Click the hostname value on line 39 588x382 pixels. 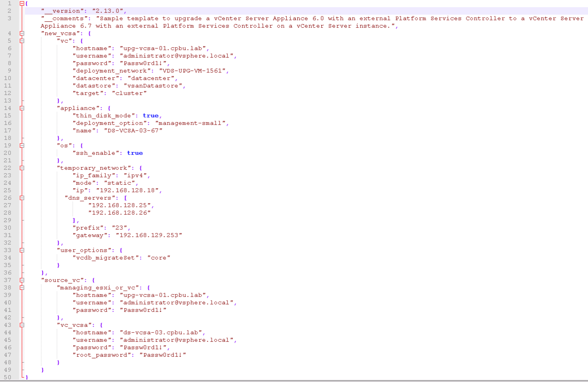click(163, 295)
